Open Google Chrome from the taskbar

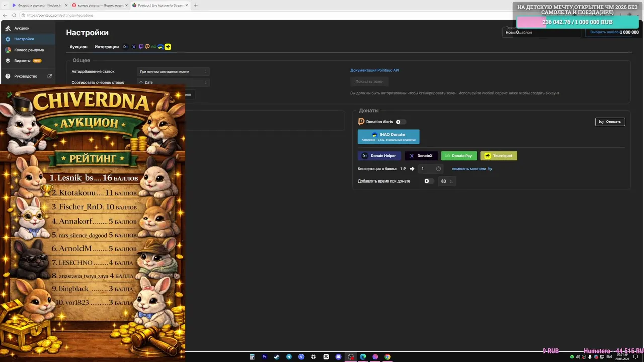pos(387,357)
